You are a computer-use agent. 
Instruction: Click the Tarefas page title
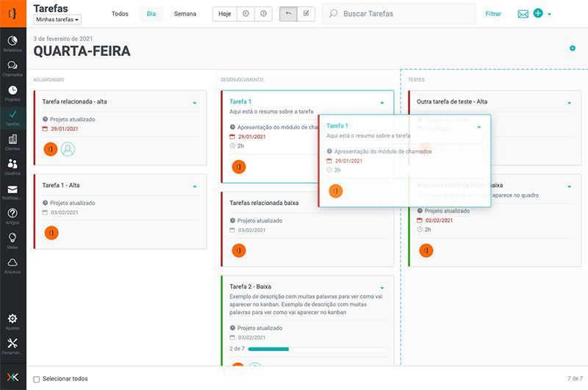click(x=51, y=8)
